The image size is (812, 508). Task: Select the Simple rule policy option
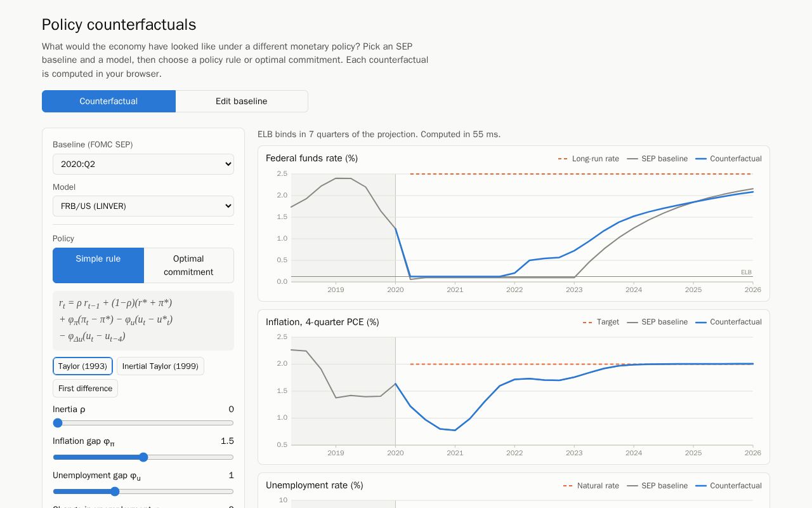(98, 265)
